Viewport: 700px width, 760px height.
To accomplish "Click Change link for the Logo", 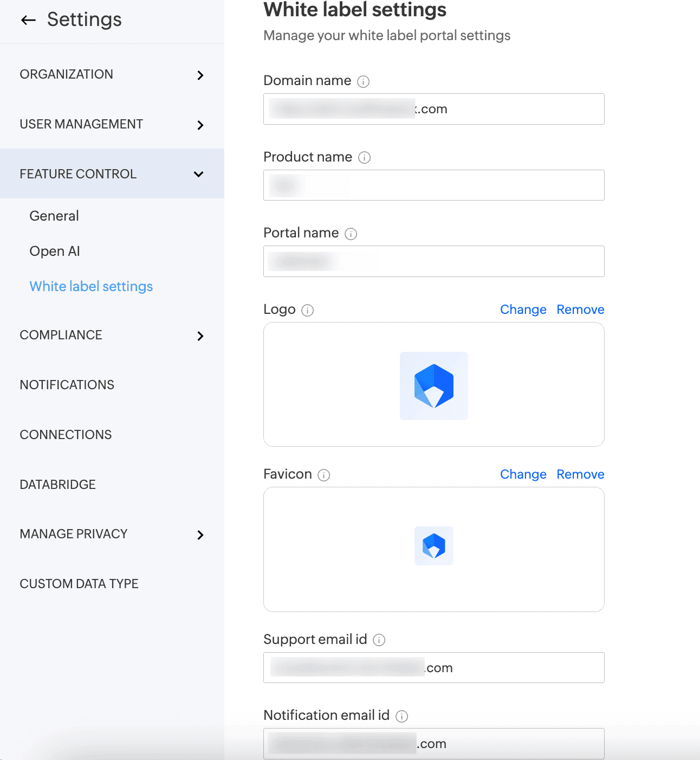I will [523, 310].
